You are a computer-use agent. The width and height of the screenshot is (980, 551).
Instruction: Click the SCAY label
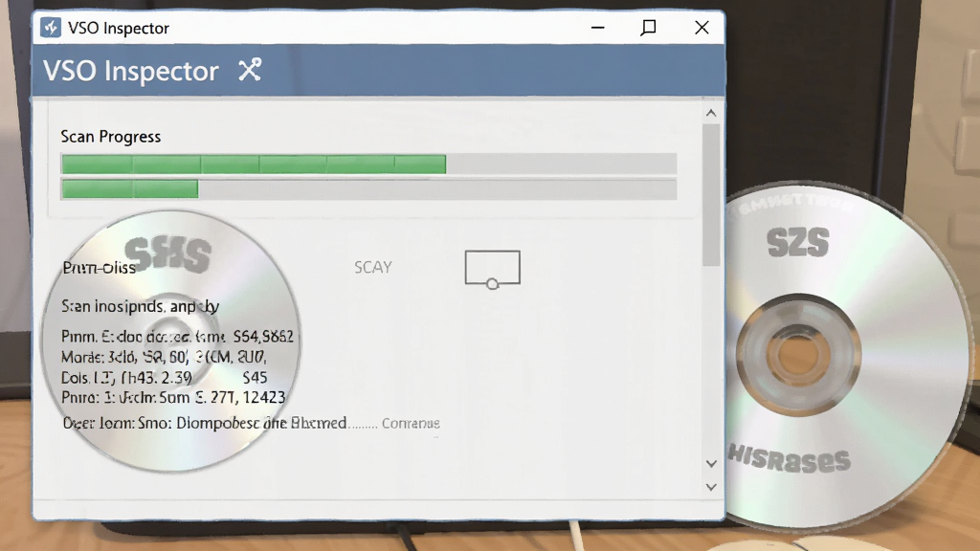pos(373,268)
